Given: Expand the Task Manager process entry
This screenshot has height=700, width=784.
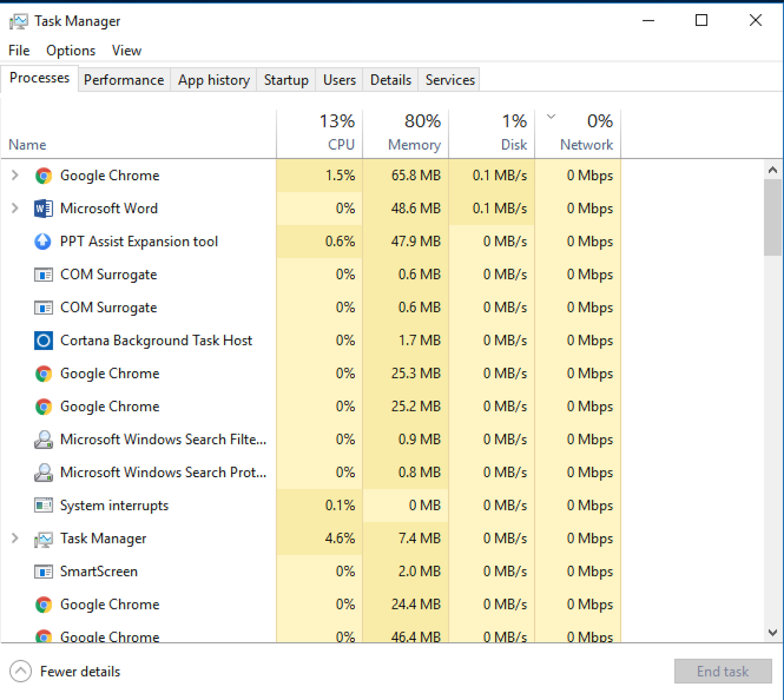Looking at the screenshot, I should coord(14,538).
